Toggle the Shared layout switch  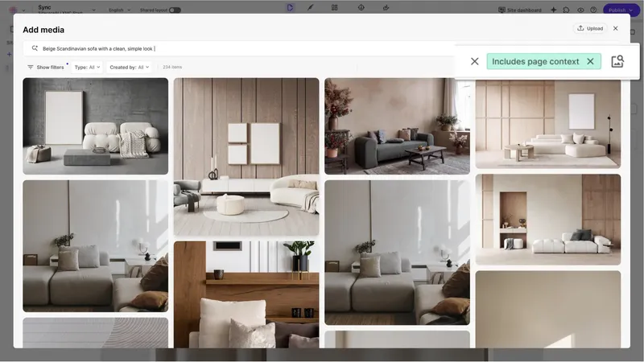click(175, 10)
